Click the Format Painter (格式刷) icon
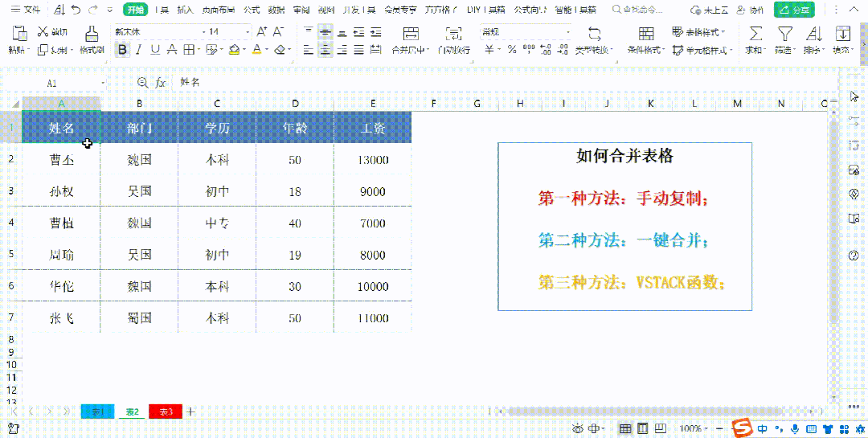 92,33
